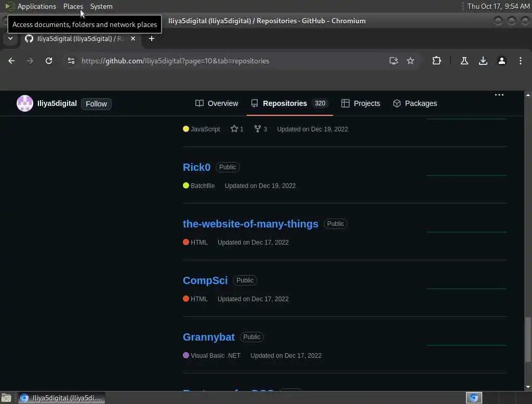Click the Rick0 activity sparkline graph
The height and width of the screenshot is (404, 532).
[467, 176]
